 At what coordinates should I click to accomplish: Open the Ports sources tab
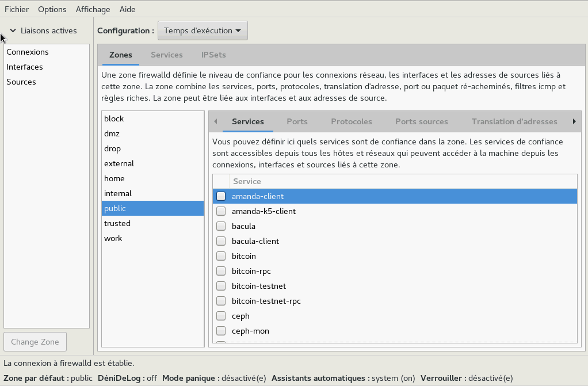click(422, 121)
